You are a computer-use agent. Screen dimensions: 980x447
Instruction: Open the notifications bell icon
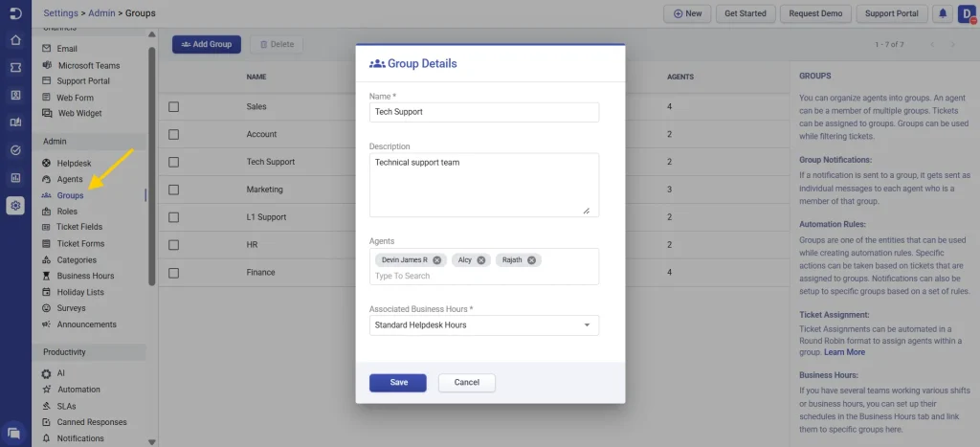pos(943,14)
